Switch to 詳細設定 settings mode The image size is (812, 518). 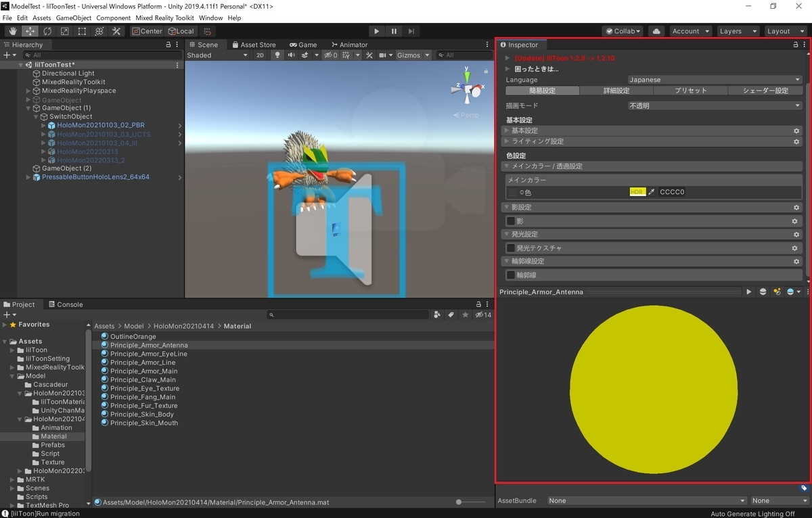point(616,91)
